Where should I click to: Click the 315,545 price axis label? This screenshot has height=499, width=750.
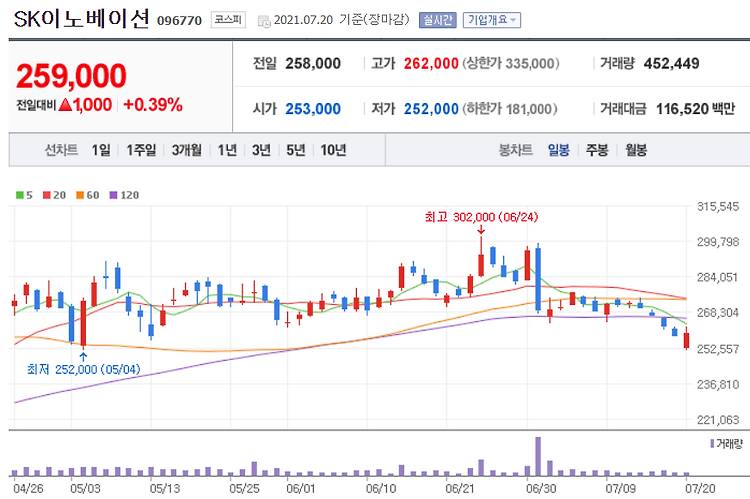718,207
